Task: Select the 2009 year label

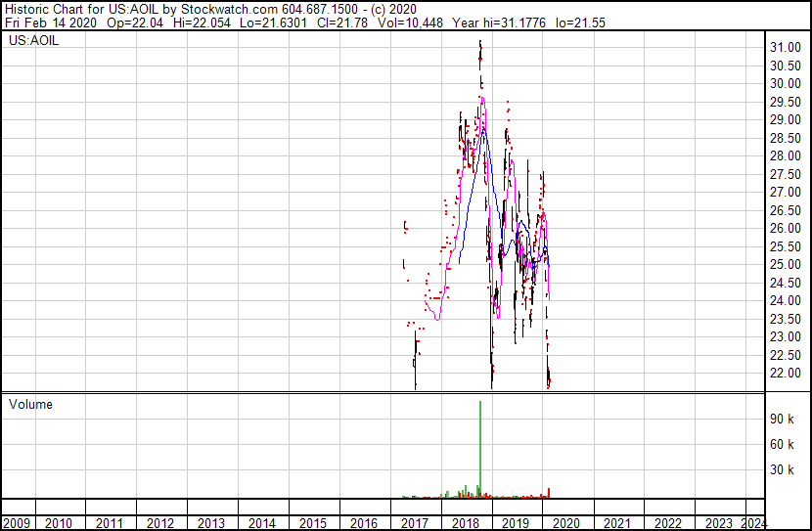Action: (x=18, y=523)
